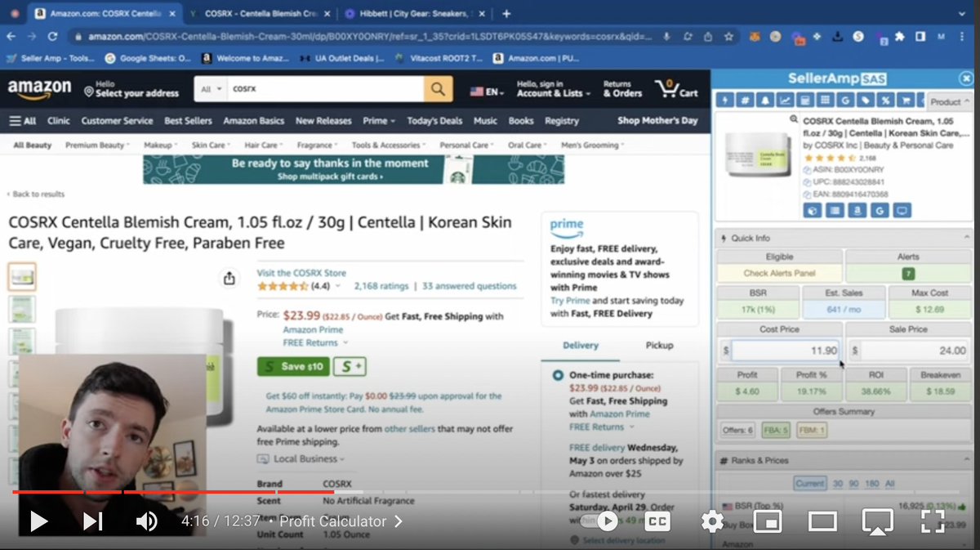
Task: Close the SellerAmp SAS panel
Action: coord(965,78)
